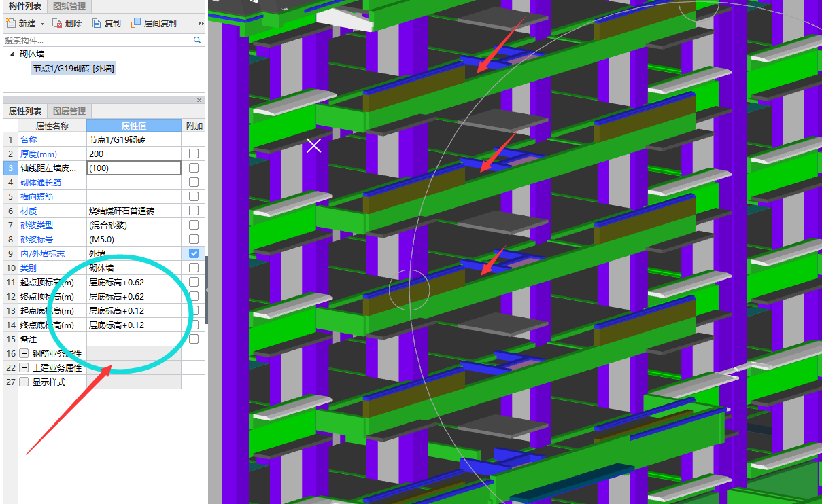
Task: Tick the 附加 checkbox for 类别
Action: pos(194,268)
